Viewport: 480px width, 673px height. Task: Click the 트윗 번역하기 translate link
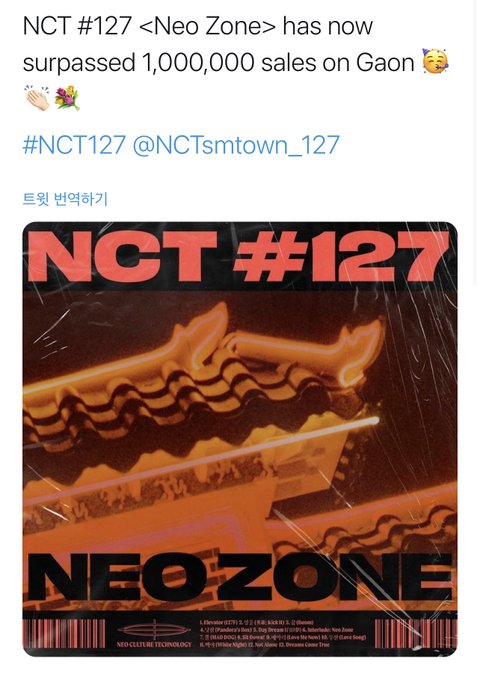tap(65, 199)
